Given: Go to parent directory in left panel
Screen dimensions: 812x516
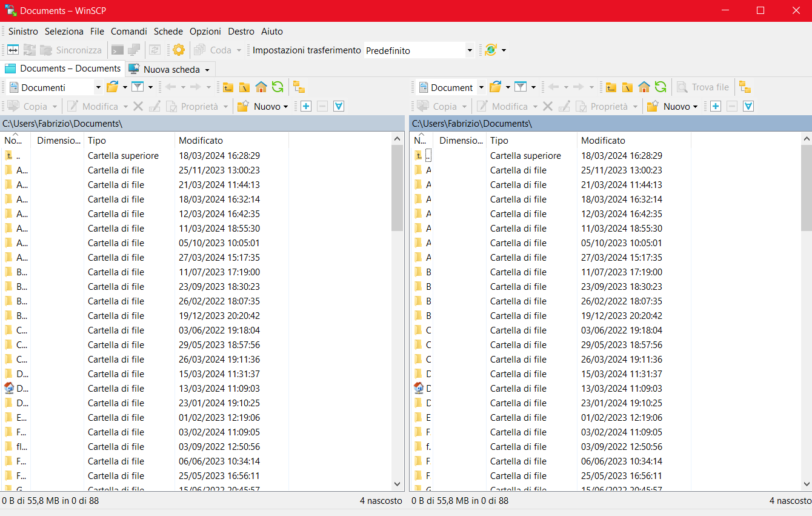Looking at the screenshot, I should point(227,87).
